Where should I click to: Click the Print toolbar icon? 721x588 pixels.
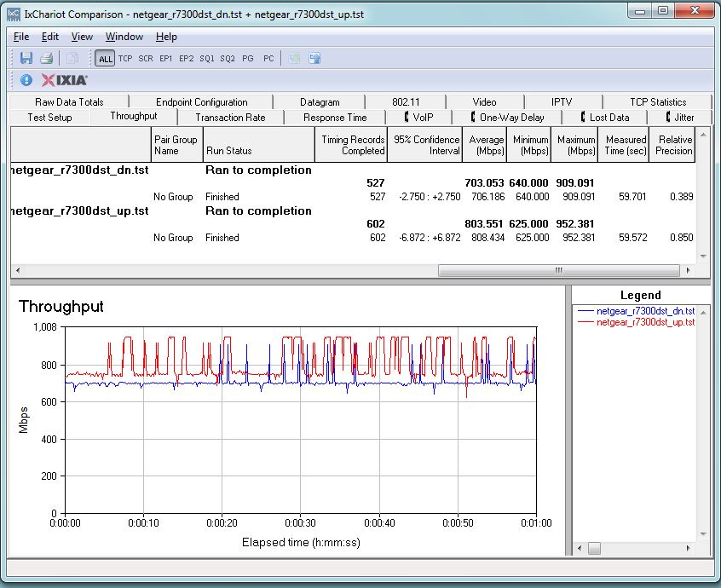pos(46,59)
